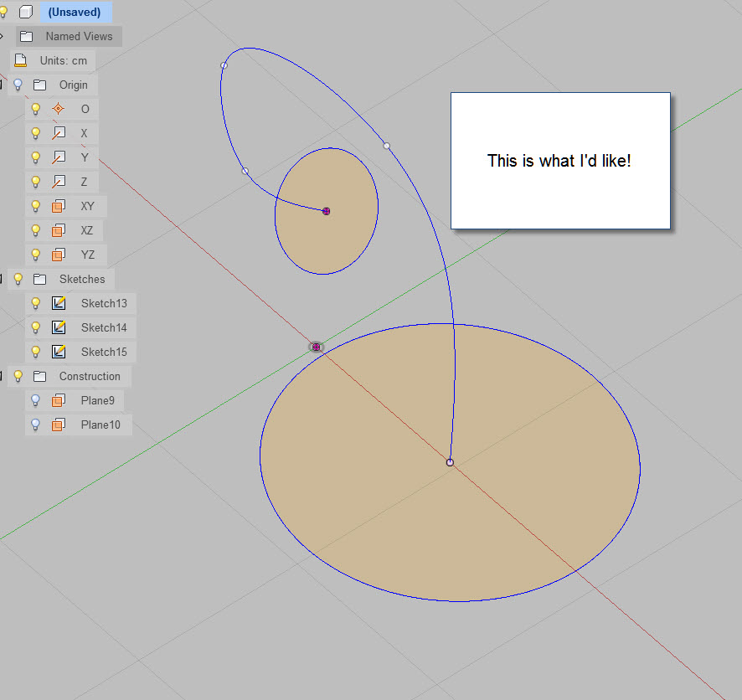Switch to the (Unsaved) document tab

point(75,12)
